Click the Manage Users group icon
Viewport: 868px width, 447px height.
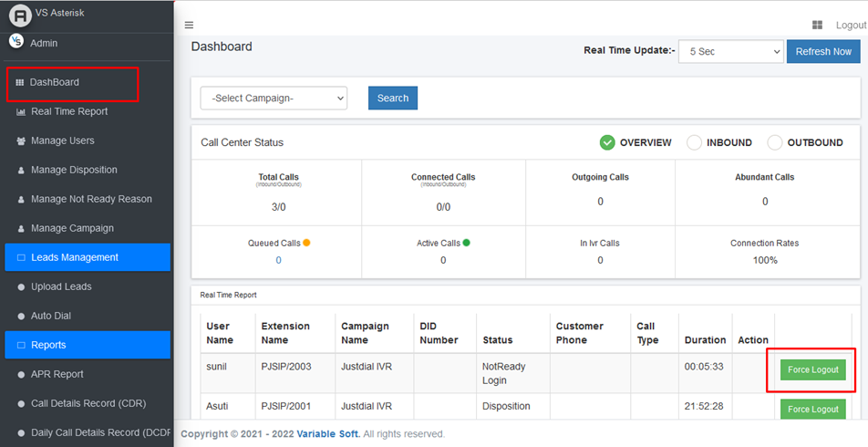click(21, 141)
